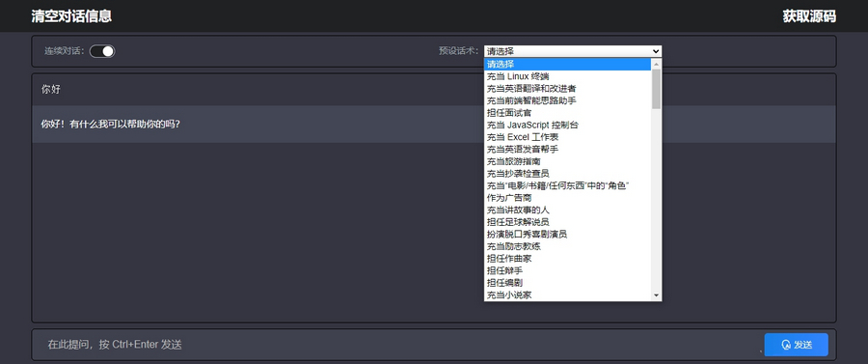Select 充当小说家 option
Viewport: 868px width, 364px height.
point(567,295)
